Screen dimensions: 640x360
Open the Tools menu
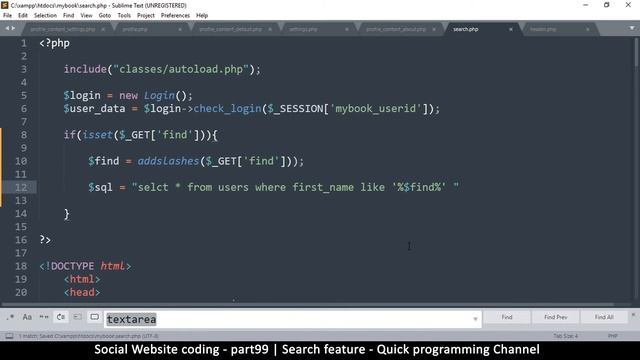click(124, 16)
